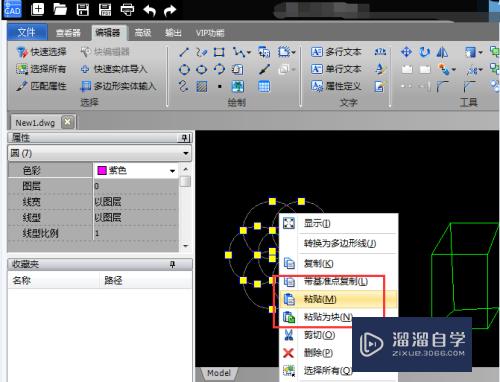The width and height of the screenshot is (500, 382).
Task: Choose 复制(K) in the context menu
Action: tap(338, 263)
